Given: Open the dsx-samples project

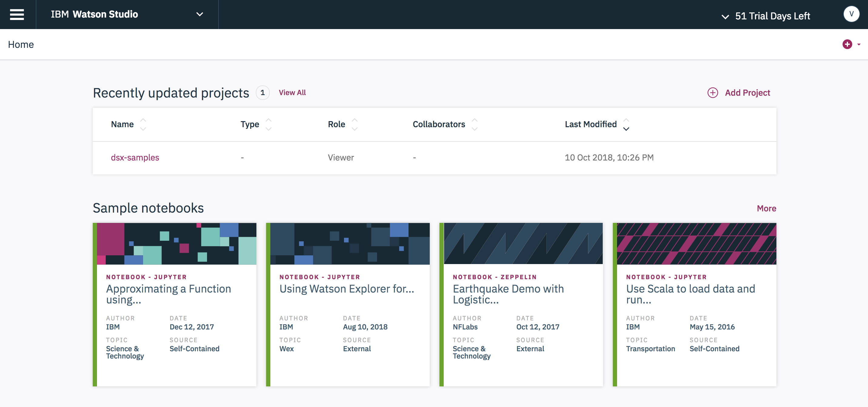Looking at the screenshot, I should tap(135, 157).
